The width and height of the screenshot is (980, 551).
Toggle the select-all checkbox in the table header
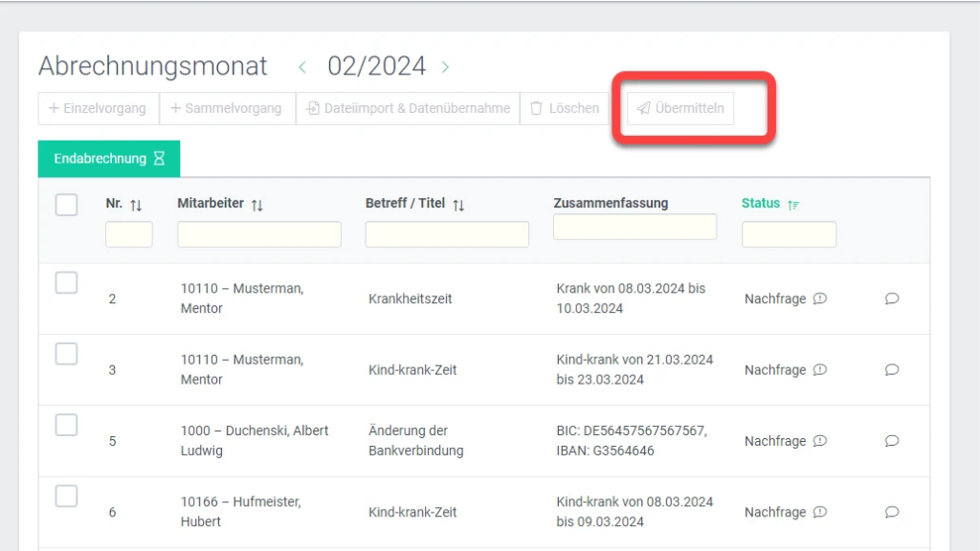pyautogui.click(x=66, y=205)
